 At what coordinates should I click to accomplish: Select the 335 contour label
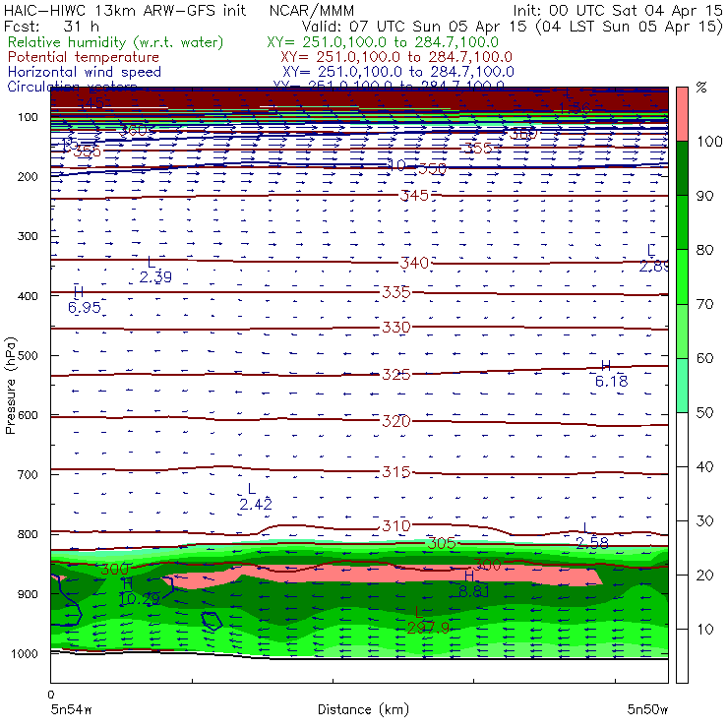point(396,292)
